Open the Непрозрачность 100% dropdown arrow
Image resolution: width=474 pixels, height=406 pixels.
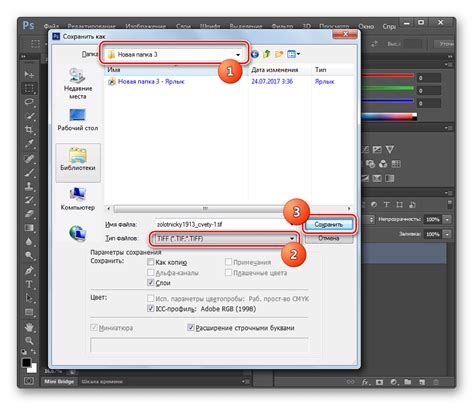(447, 219)
